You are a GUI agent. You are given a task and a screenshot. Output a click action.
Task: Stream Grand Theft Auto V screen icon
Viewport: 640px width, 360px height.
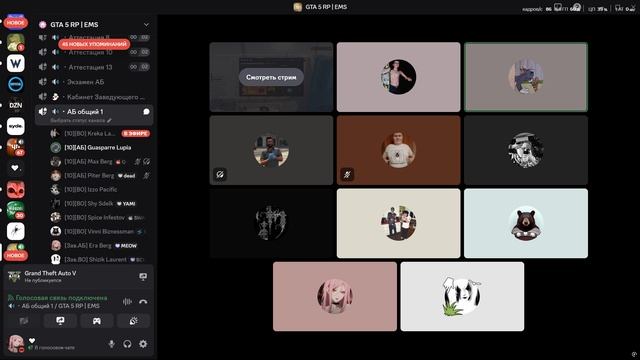tap(143, 277)
